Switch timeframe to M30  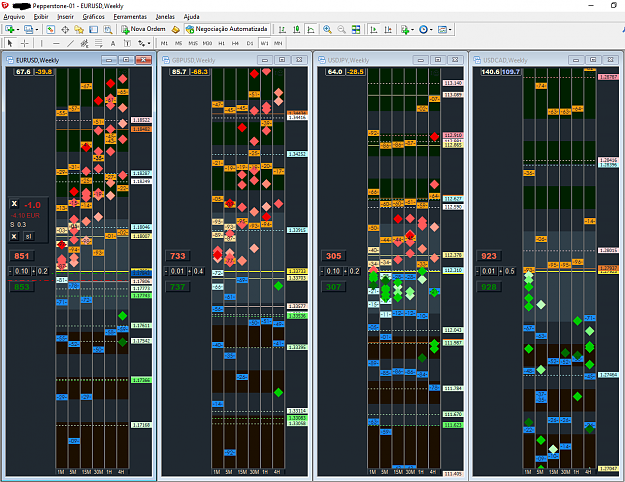207,43
